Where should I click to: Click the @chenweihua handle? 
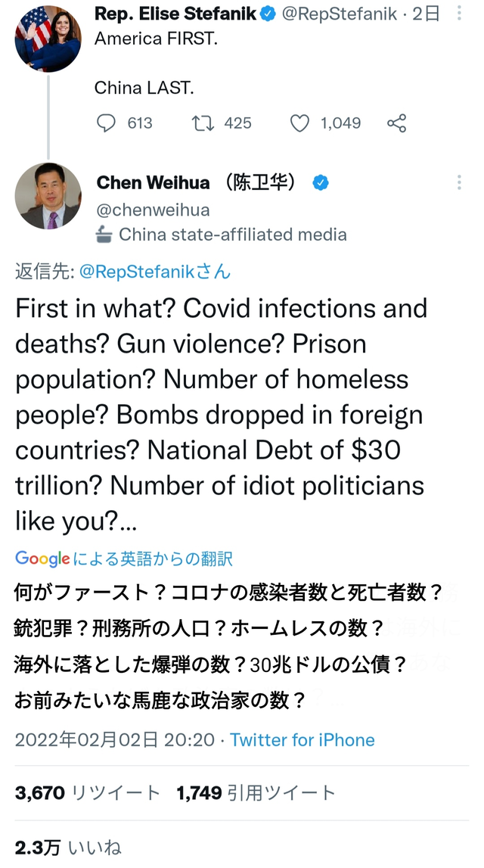153,210
